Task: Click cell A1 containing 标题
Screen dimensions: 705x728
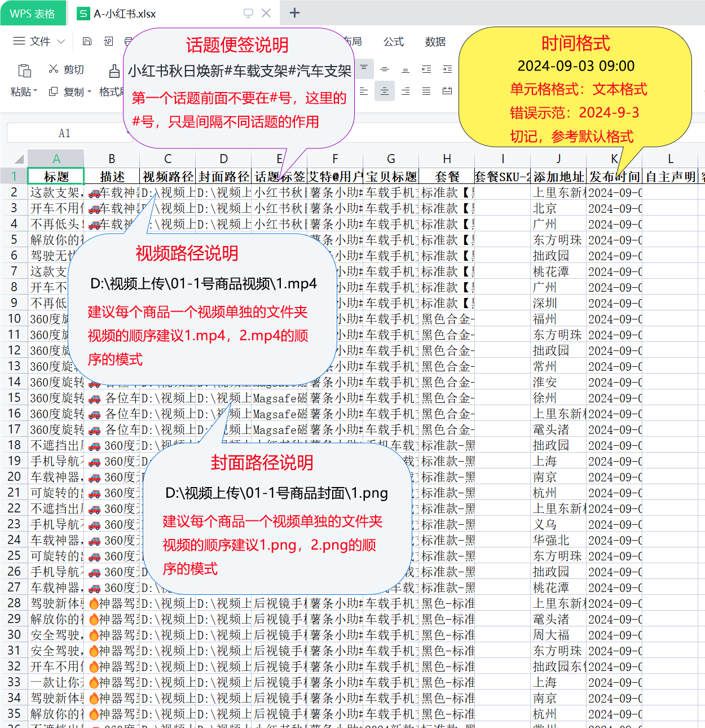Action: 56,176
